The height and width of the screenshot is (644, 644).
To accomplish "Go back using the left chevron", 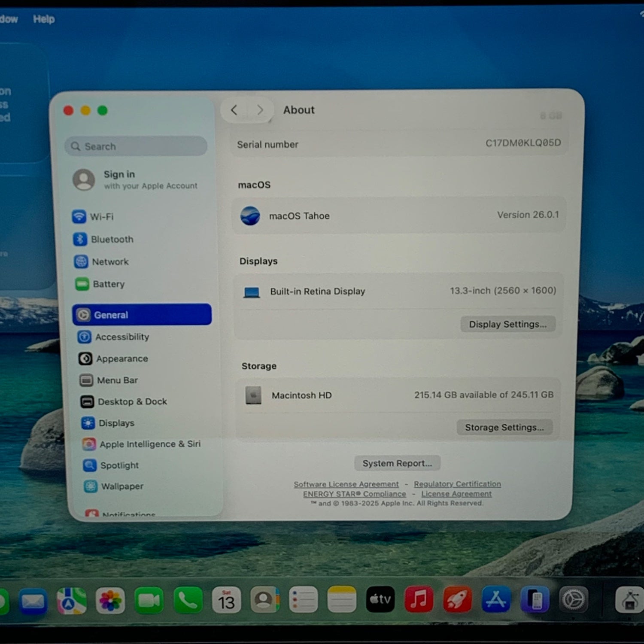I will tap(234, 110).
